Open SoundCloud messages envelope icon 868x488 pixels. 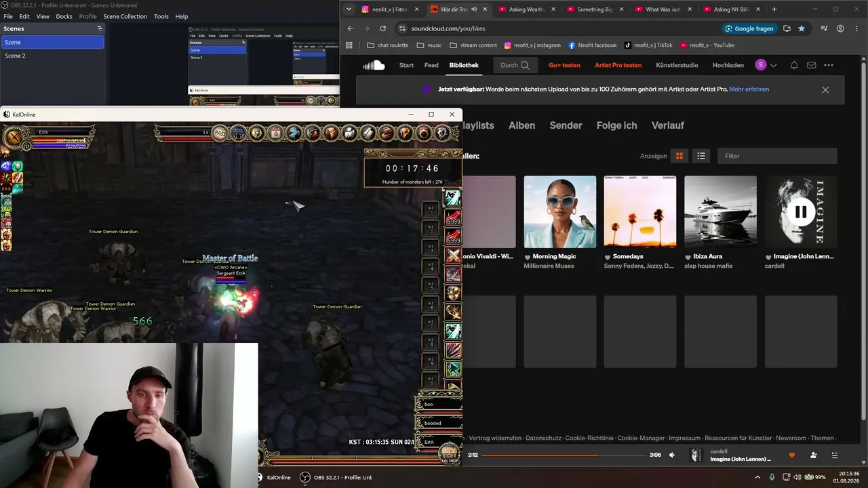click(811, 65)
